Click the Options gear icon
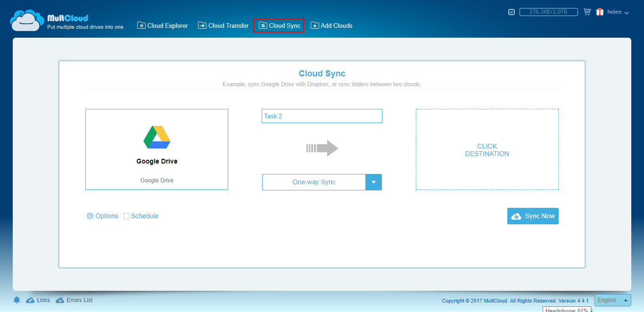The height and width of the screenshot is (312, 644). [x=90, y=216]
